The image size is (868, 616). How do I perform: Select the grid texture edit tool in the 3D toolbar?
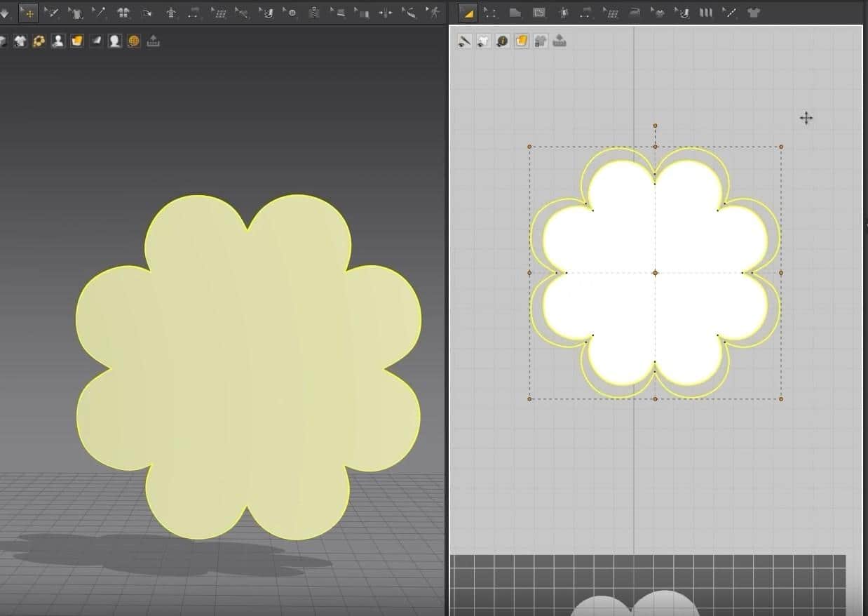pos(219,13)
